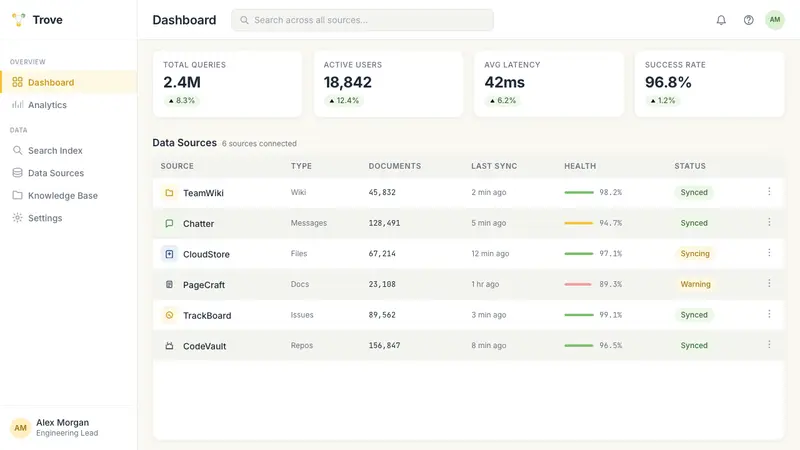Open the AM avatar in top bar
The width and height of the screenshot is (800, 450).
pos(774,20)
